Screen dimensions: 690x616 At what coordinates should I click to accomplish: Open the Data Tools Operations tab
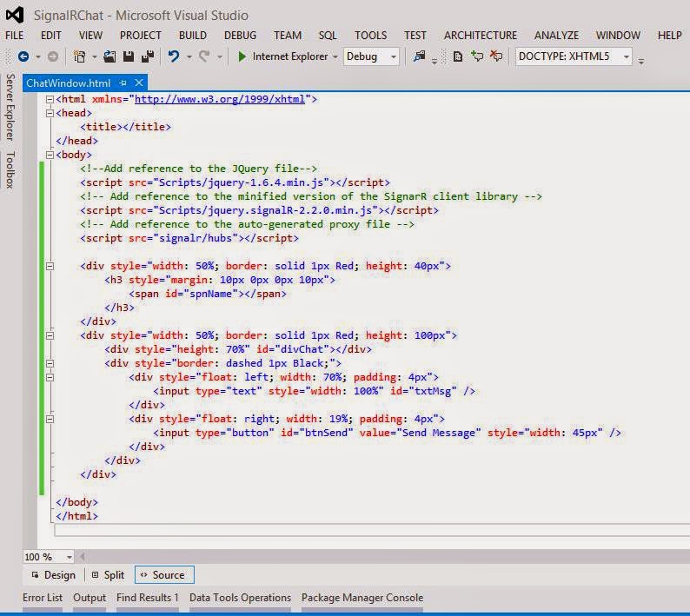click(x=240, y=598)
